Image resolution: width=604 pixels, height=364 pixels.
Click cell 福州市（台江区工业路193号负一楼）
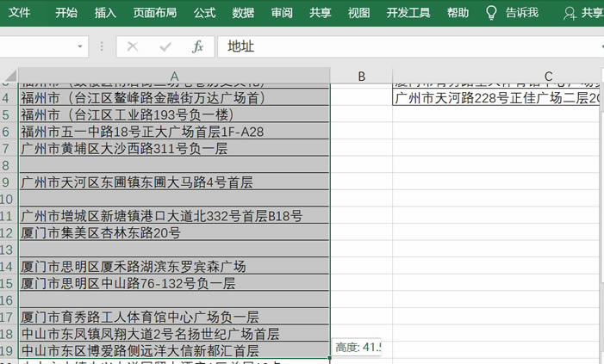click(174, 114)
